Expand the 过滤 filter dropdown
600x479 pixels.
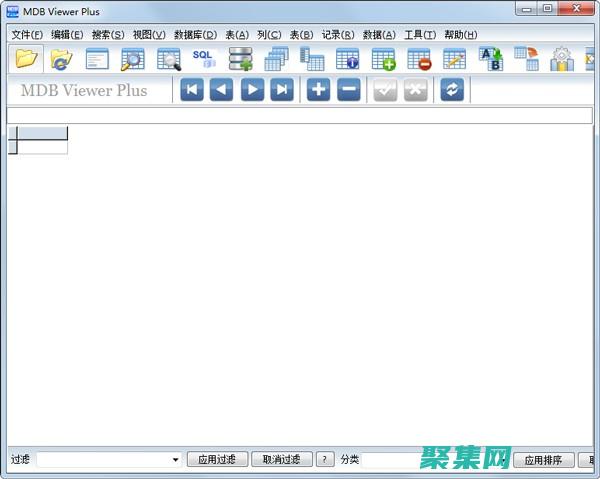point(175,460)
